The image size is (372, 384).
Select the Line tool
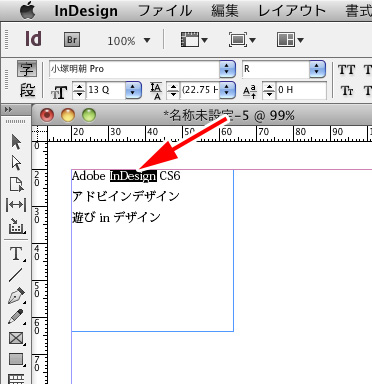(16, 275)
